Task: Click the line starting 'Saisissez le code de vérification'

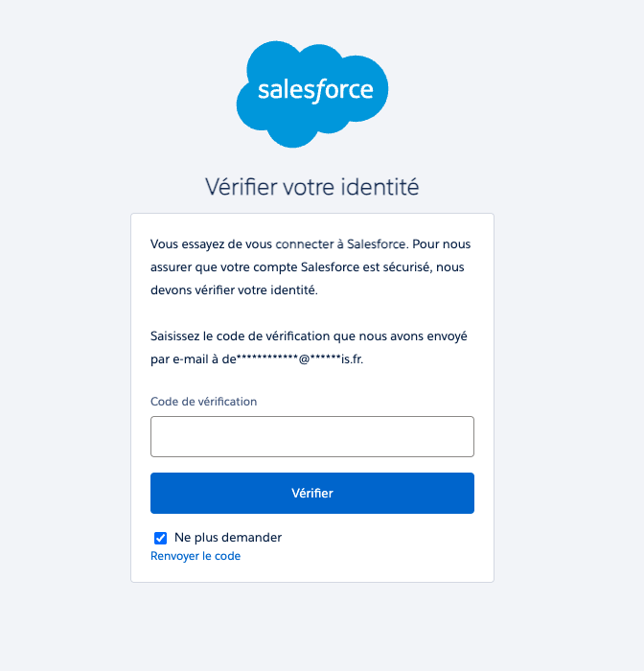Action: tap(310, 337)
